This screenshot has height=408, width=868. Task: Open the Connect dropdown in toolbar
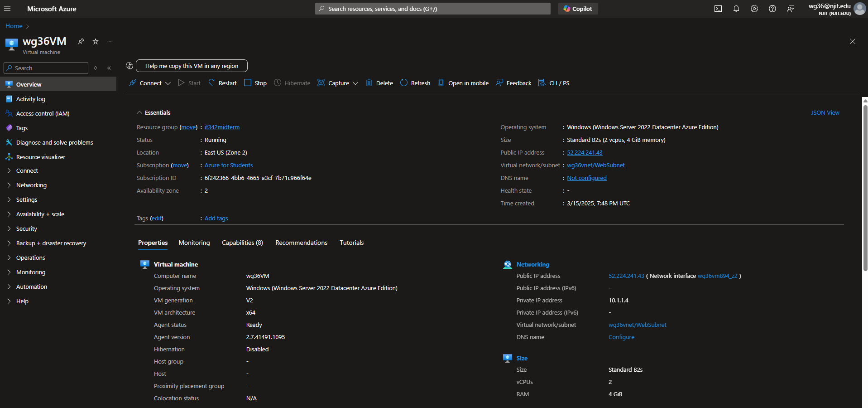[150, 83]
